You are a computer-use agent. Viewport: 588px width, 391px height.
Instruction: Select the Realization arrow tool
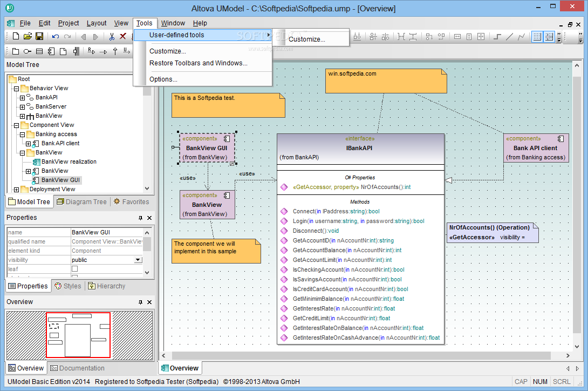[91, 51]
